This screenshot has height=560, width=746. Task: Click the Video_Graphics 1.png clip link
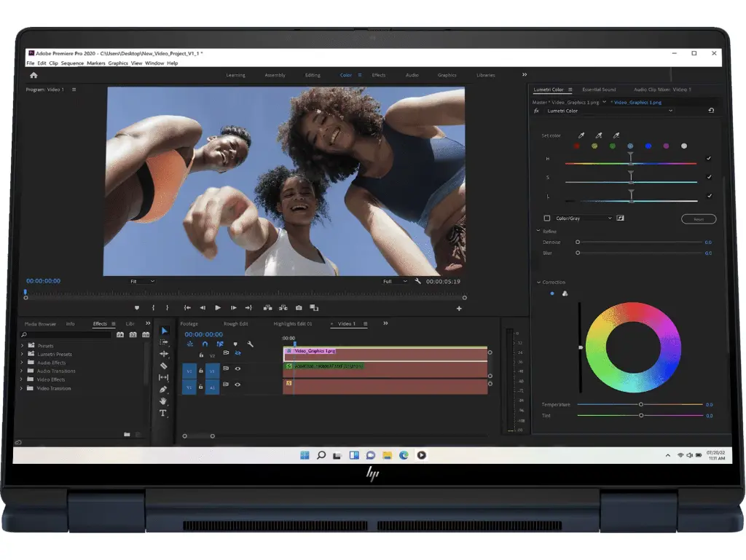[x=637, y=102]
